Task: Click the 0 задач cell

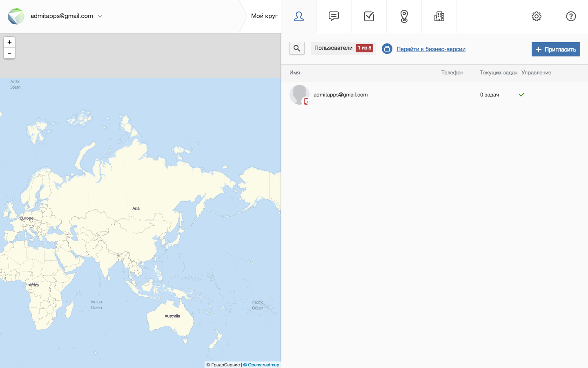Action: coord(490,94)
